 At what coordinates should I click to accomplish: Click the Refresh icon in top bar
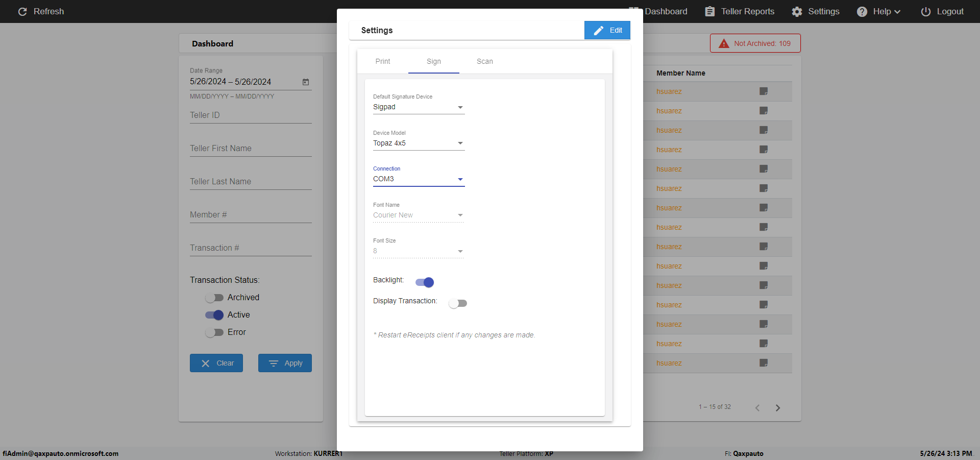pos(22,11)
